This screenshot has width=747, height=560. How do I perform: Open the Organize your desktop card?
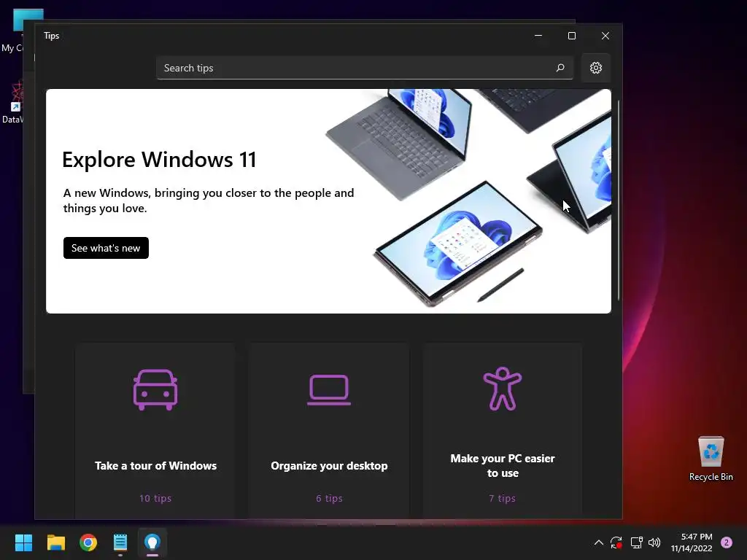point(329,431)
